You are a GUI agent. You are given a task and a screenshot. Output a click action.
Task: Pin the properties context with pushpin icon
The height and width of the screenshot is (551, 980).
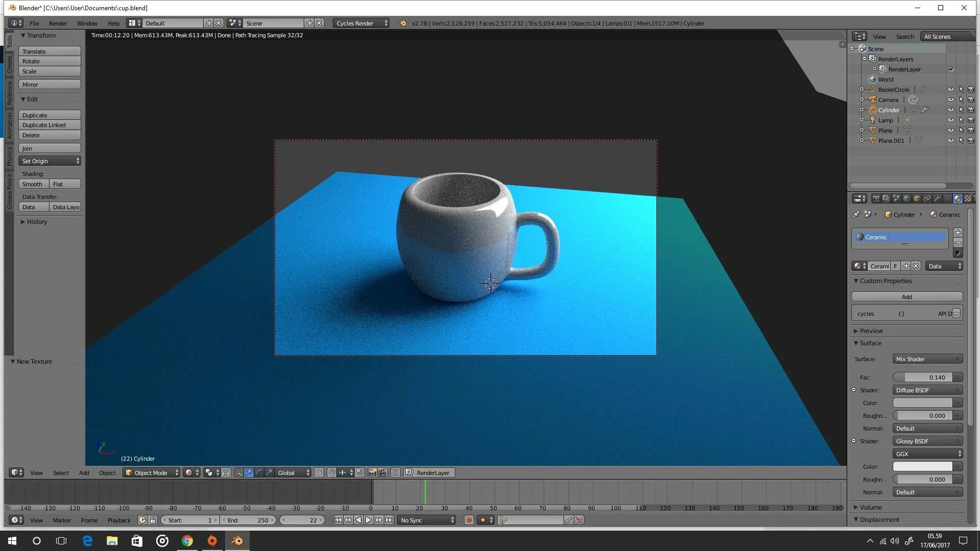[856, 215]
